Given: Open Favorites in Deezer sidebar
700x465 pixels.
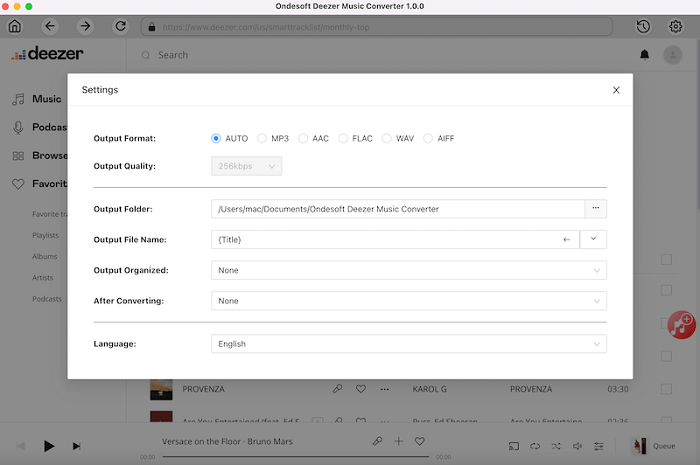Looking at the screenshot, I should (39, 184).
